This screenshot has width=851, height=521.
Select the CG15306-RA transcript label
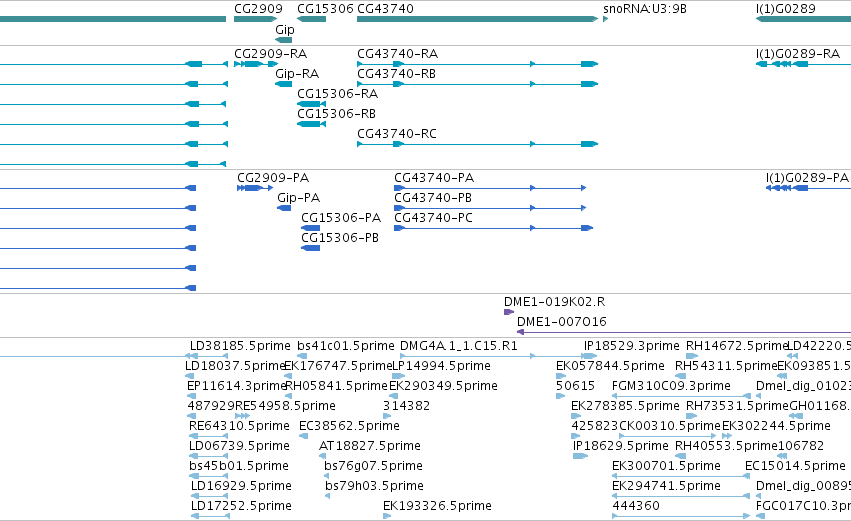(337, 94)
